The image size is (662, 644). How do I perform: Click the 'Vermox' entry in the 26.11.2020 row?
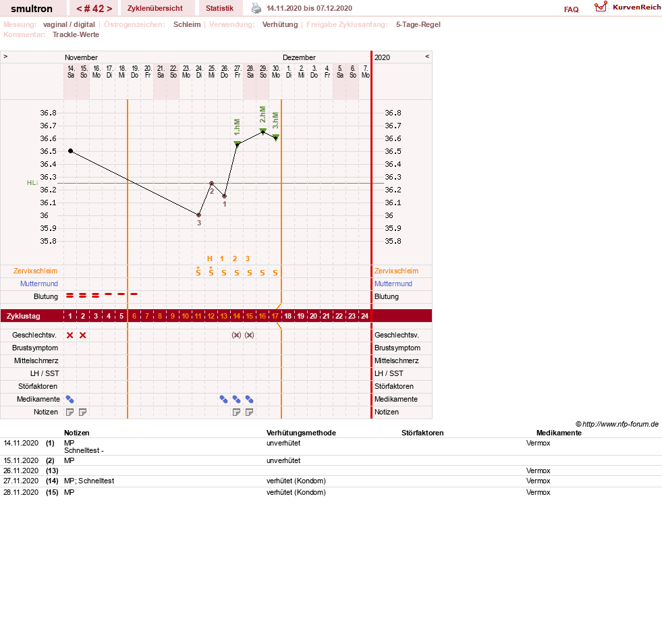pos(539,471)
